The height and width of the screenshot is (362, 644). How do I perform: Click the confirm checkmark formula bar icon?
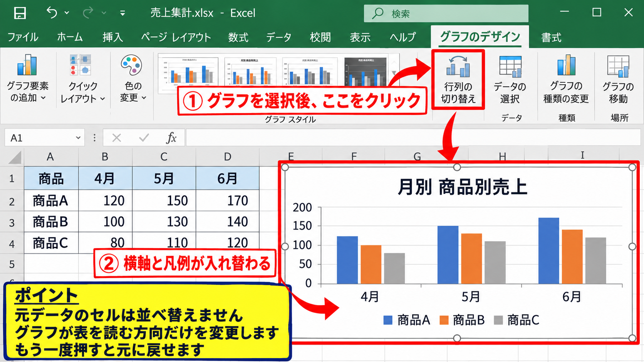144,138
